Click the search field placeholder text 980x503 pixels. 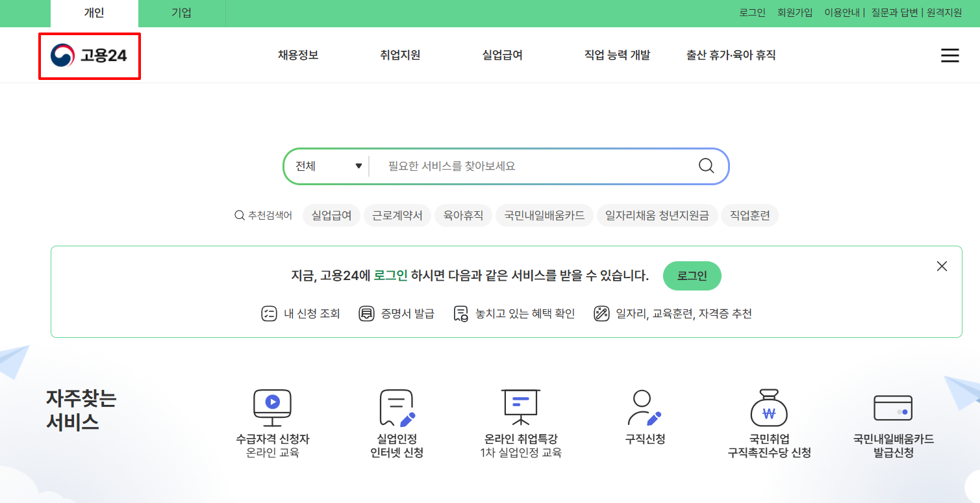451,166
